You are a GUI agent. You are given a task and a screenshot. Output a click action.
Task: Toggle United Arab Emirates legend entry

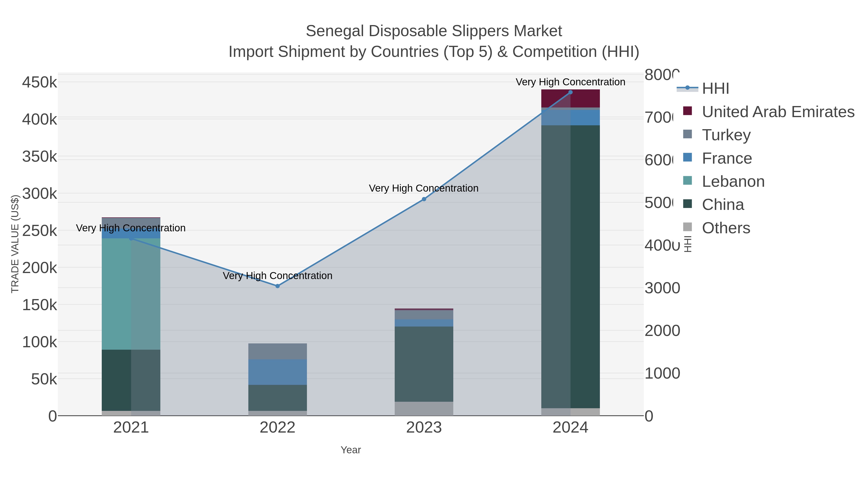point(769,112)
